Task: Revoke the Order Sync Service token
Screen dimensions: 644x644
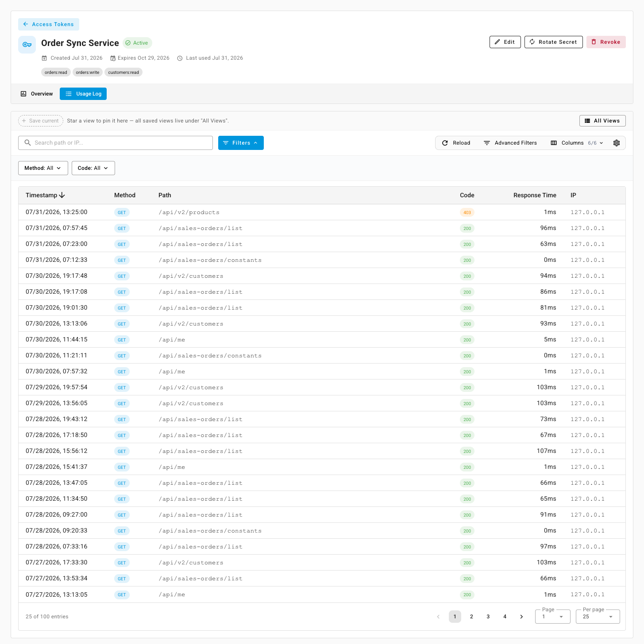Action: pos(606,42)
